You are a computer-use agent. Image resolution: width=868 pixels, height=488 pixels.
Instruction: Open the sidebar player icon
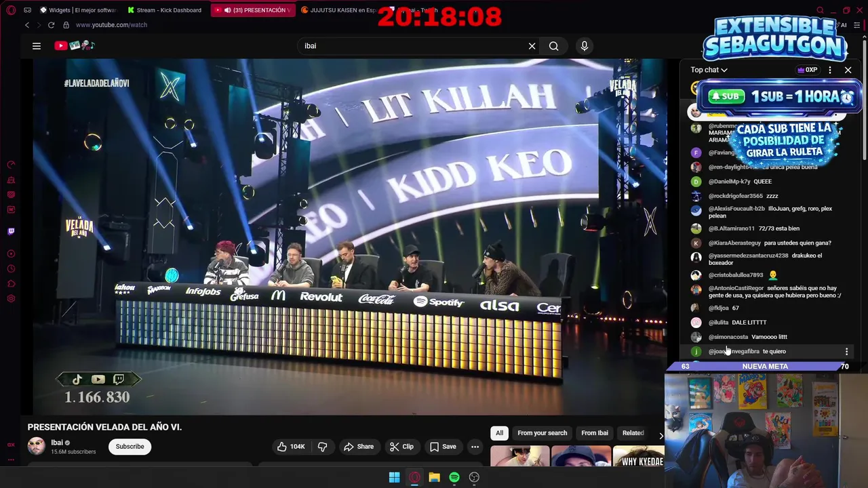click(x=11, y=254)
